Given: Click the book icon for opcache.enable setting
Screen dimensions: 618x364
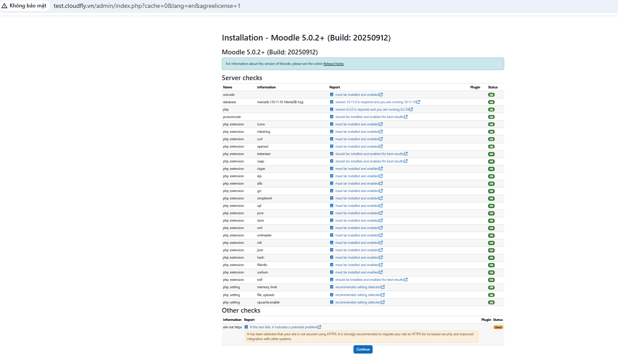Looking at the screenshot, I should 332,302.
